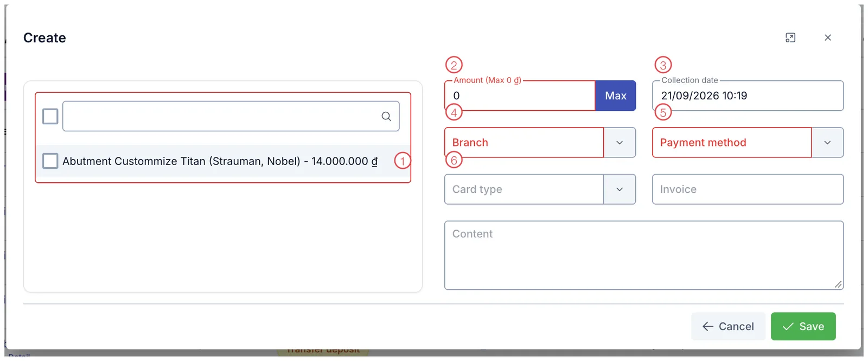Click the Cancel button
Screen dimensions: 868x361
coord(728,326)
